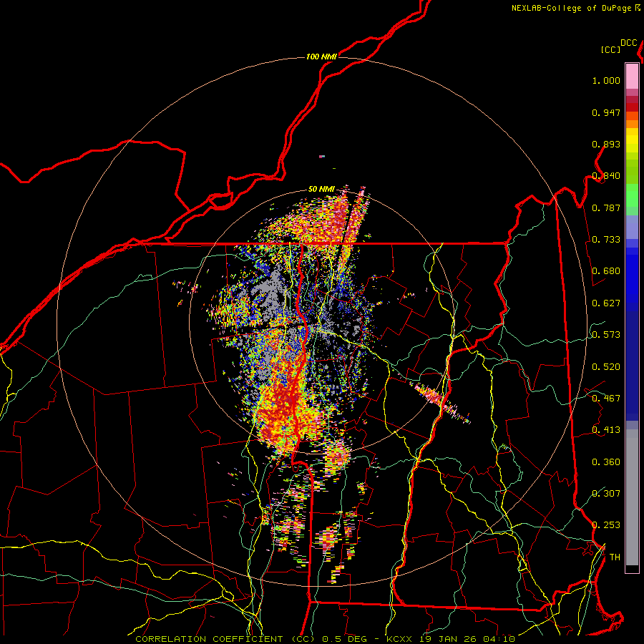Click the "0.893" scale value
Viewport: 644px width, 644px height.
coord(606,144)
